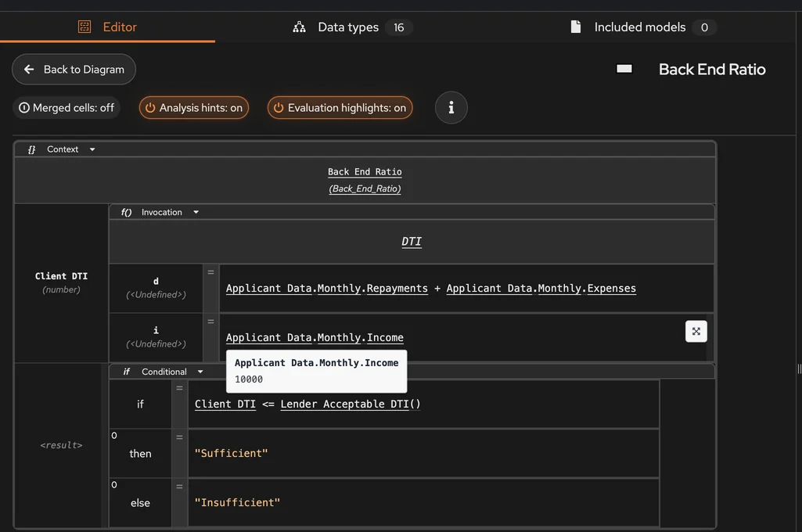Turn off Evaluation highlights toggle
802x532 pixels.
(340, 108)
